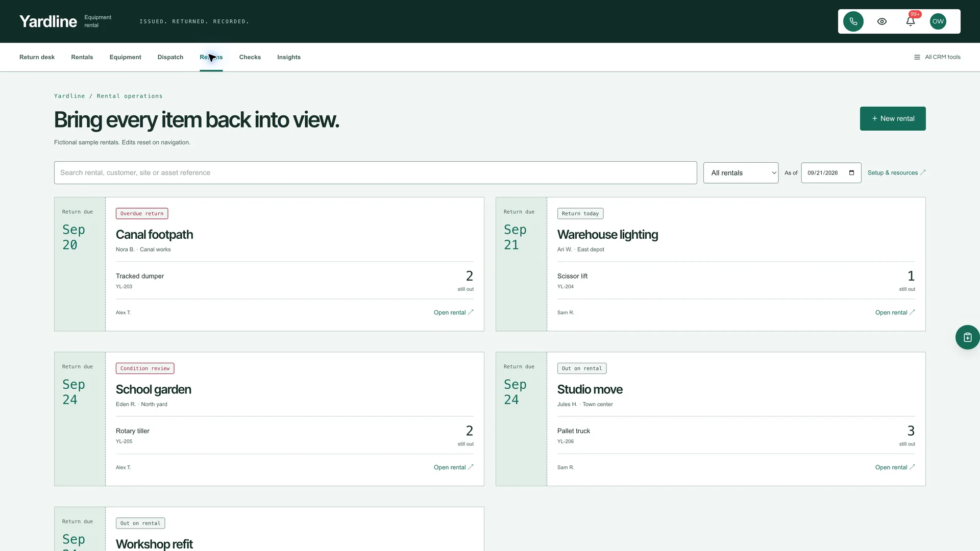Click asset reference YL-204

point(566,287)
